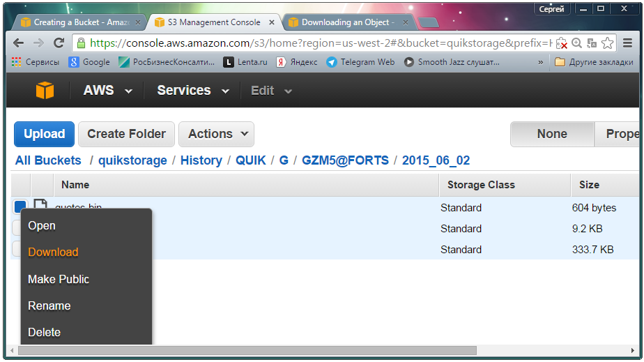Open the РосБизнесКонсалтинг bookmark
The height and width of the screenshot is (362, 644).
click(x=167, y=62)
